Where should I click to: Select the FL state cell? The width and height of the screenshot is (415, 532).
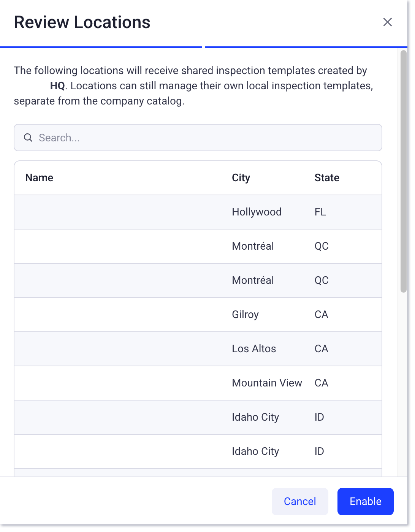click(320, 212)
